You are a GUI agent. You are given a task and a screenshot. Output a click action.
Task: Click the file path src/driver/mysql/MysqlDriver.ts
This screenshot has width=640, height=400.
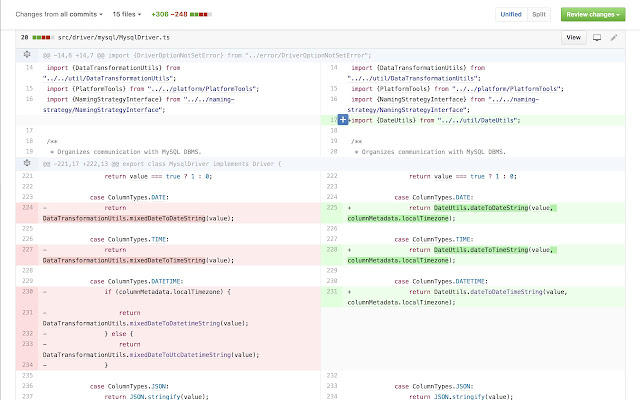(x=113, y=38)
